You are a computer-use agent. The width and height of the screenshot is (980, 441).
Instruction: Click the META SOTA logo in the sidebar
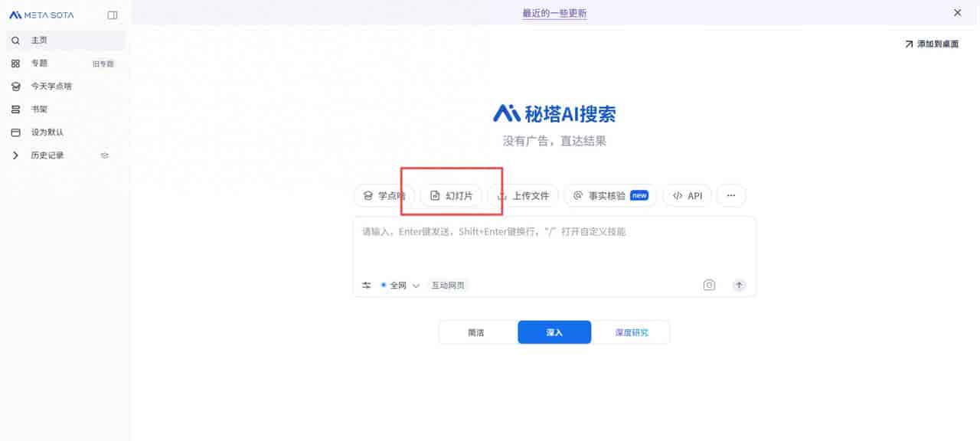[41, 15]
